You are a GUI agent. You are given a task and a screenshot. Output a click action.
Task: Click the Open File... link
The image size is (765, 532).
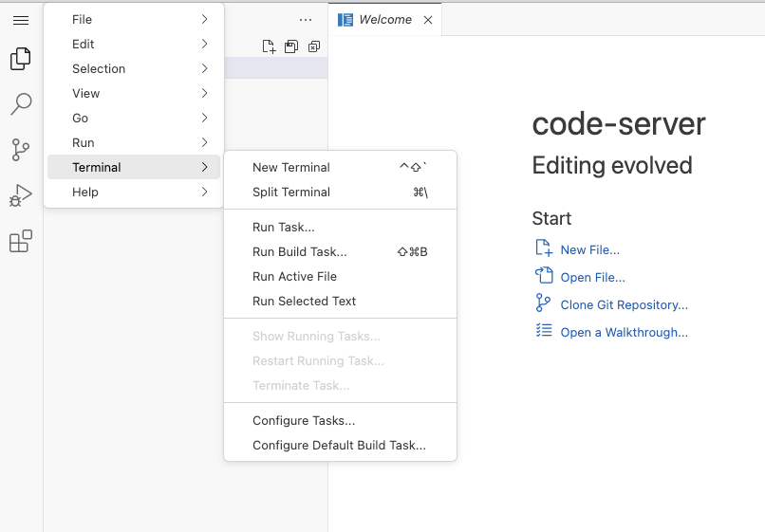[593, 278]
